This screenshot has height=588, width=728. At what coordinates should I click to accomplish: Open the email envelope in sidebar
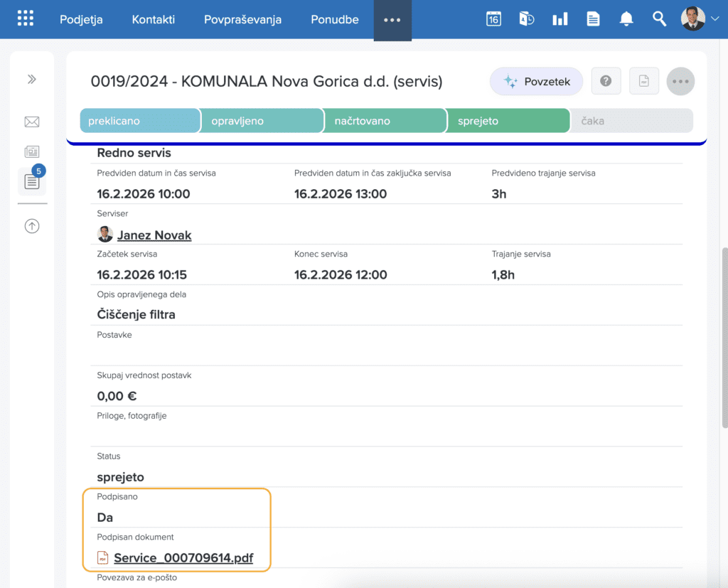pyautogui.click(x=32, y=122)
